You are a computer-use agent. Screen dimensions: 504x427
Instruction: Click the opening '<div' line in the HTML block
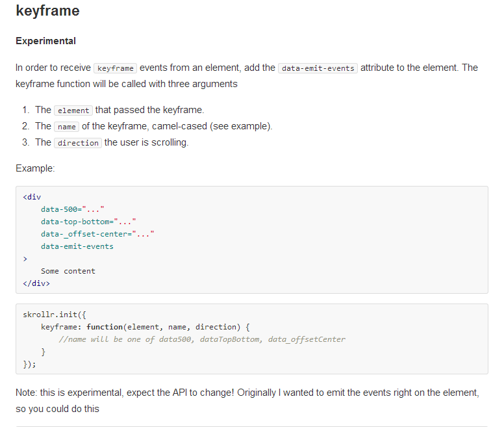coord(32,197)
